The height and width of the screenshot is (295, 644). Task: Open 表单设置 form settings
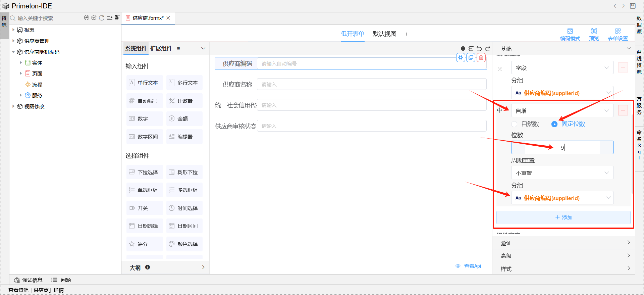click(618, 34)
